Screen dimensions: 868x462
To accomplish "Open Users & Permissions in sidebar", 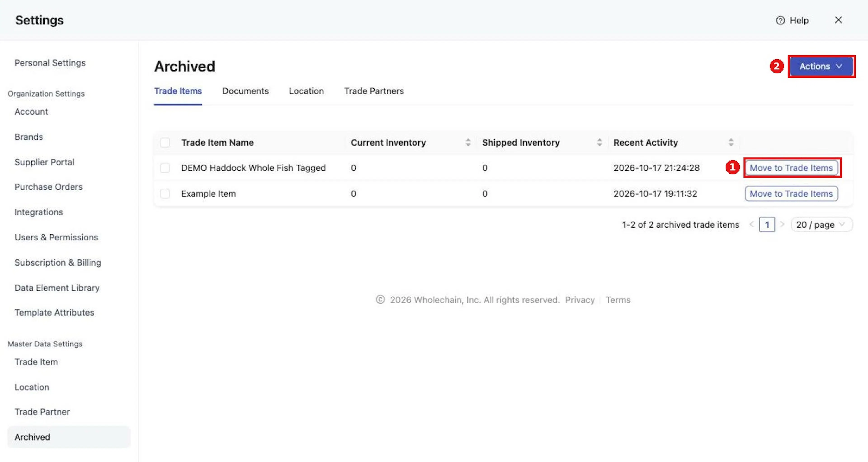I will [x=56, y=238].
